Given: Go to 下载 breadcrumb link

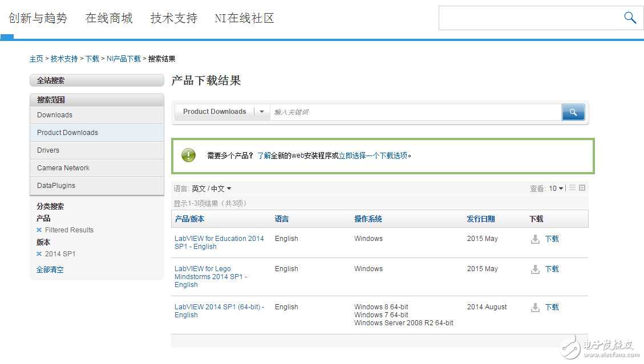Looking at the screenshot, I should point(92,59).
